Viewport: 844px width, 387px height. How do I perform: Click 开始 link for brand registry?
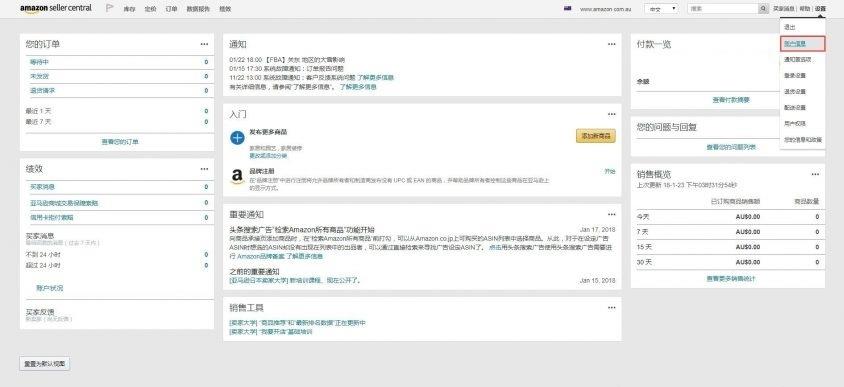coord(609,171)
